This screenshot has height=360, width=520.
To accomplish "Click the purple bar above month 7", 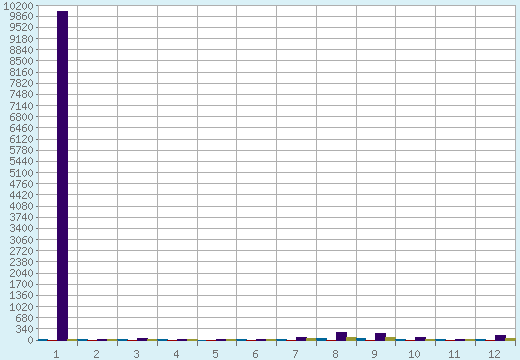I will (301, 339).
